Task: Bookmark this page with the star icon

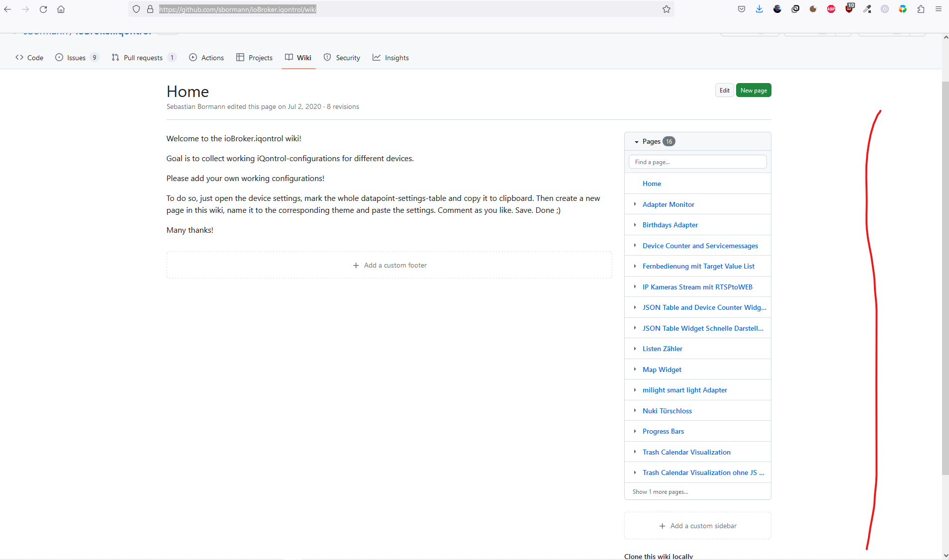Action: tap(666, 9)
